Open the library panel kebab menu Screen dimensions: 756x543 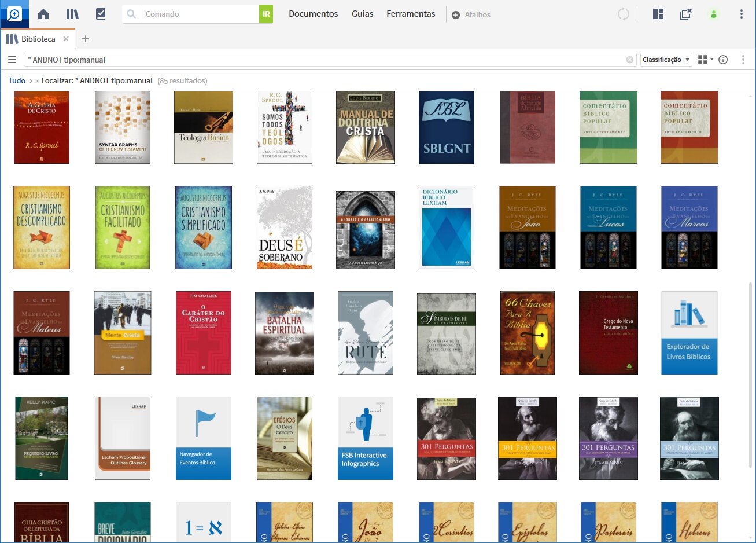click(x=743, y=60)
